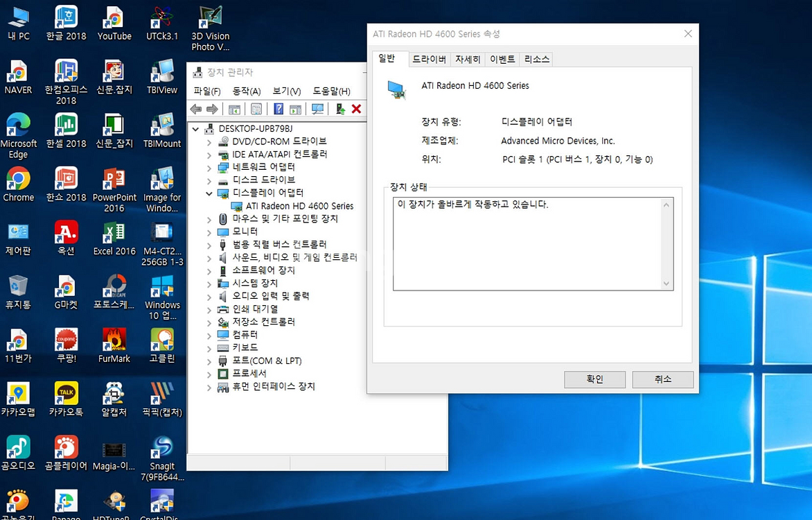The height and width of the screenshot is (520, 812).
Task: Collapse the 디스플레이 어댑터 category
Action: click(x=210, y=192)
